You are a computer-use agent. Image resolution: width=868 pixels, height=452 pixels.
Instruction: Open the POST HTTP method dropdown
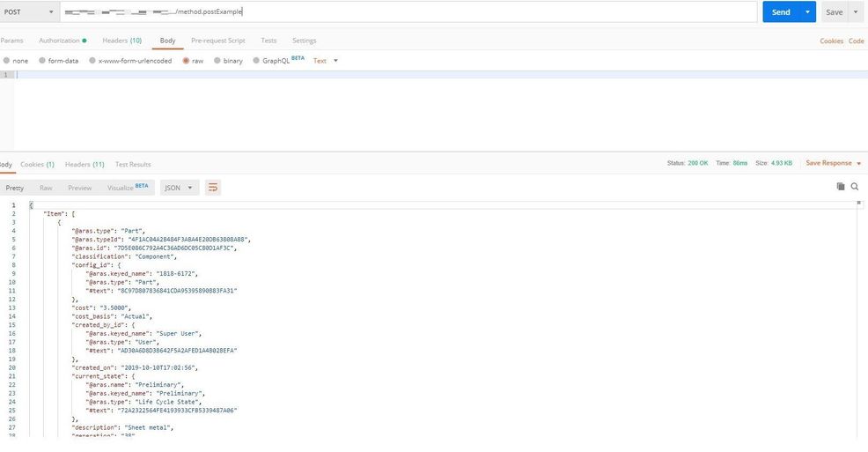(29, 12)
